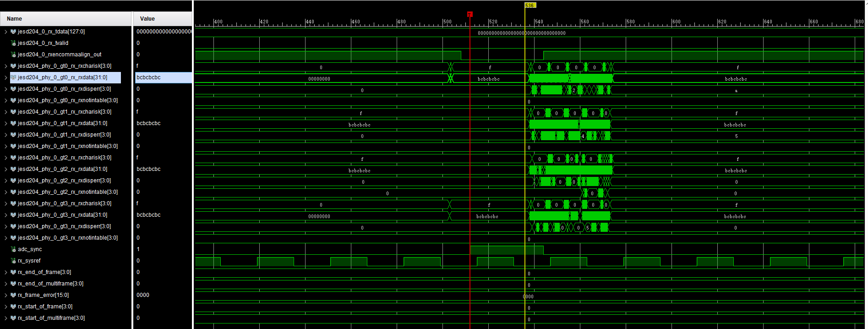This screenshot has height=329, width=868.
Task: Expand the jesd204_0_rx_tdata[127:0] bus
Action: point(5,32)
